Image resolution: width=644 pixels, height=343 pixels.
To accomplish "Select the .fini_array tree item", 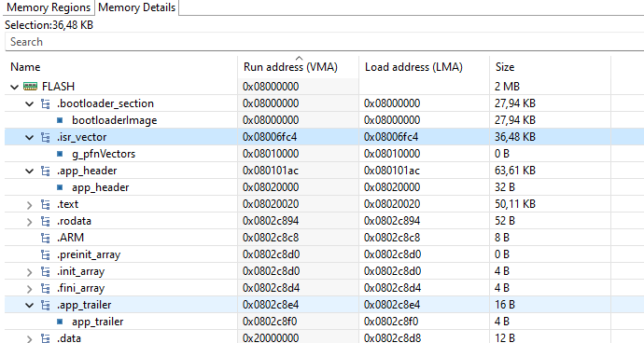I will tap(81, 288).
